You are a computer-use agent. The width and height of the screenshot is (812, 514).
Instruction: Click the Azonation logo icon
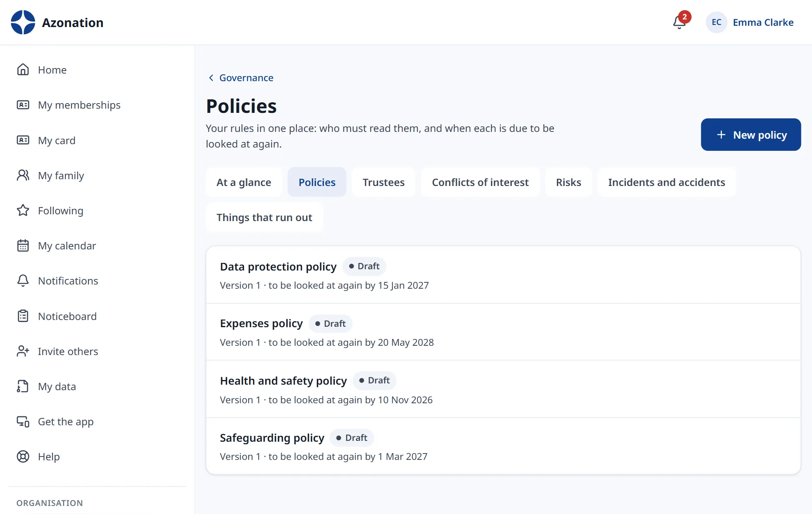point(23,22)
